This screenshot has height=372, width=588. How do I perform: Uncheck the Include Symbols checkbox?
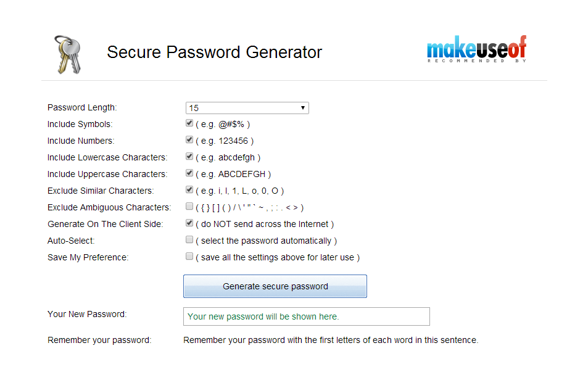pyautogui.click(x=189, y=123)
